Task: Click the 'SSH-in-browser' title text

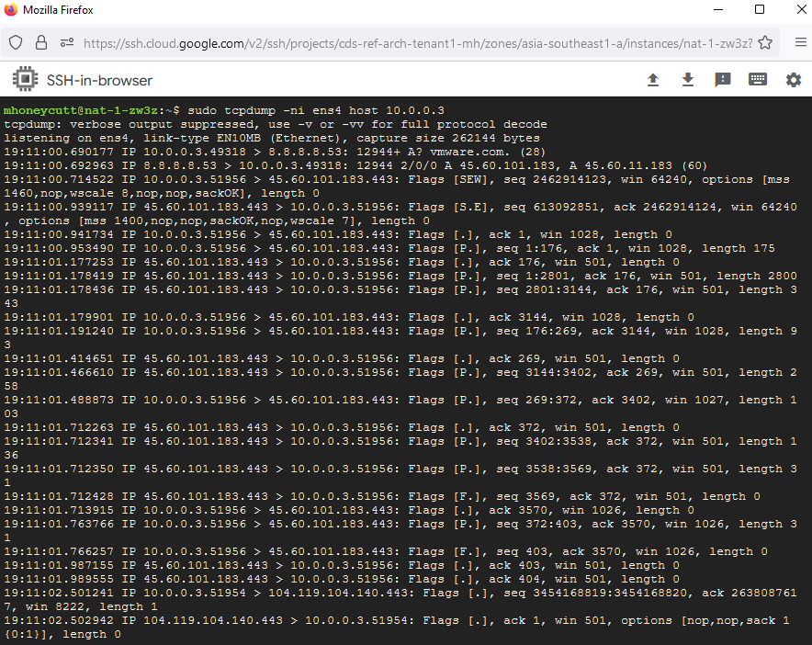Action: pos(99,80)
